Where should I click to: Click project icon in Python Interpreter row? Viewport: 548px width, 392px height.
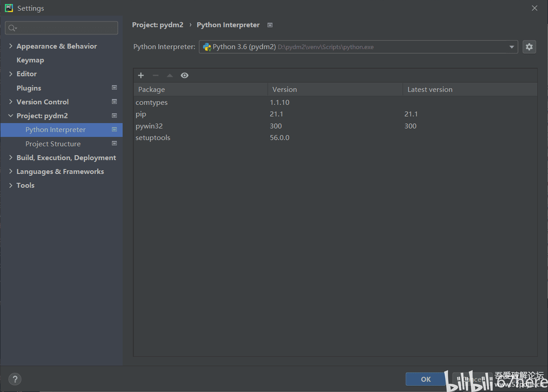pyautogui.click(x=114, y=130)
